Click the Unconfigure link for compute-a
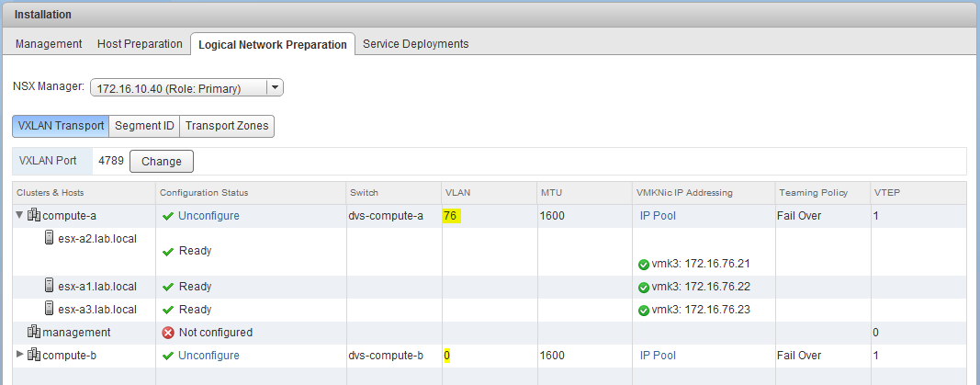 [x=208, y=216]
